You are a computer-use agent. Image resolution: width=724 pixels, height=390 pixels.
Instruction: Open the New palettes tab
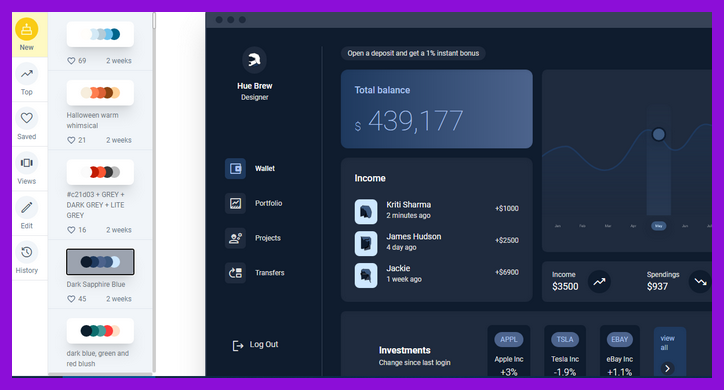27,34
